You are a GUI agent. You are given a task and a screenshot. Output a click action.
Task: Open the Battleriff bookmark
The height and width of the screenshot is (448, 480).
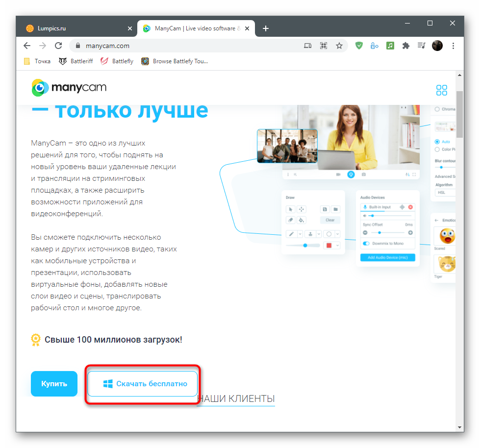pos(76,61)
